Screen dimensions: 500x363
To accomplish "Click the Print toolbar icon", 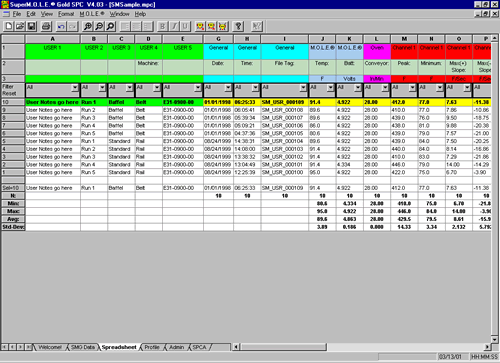I will click(46, 26).
